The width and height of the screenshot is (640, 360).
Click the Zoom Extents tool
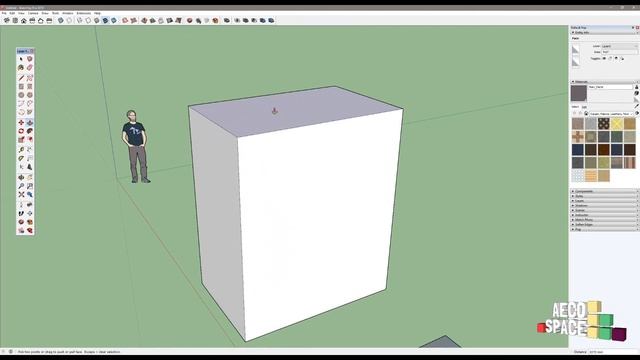pyautogui.click(x=21, y=195)
